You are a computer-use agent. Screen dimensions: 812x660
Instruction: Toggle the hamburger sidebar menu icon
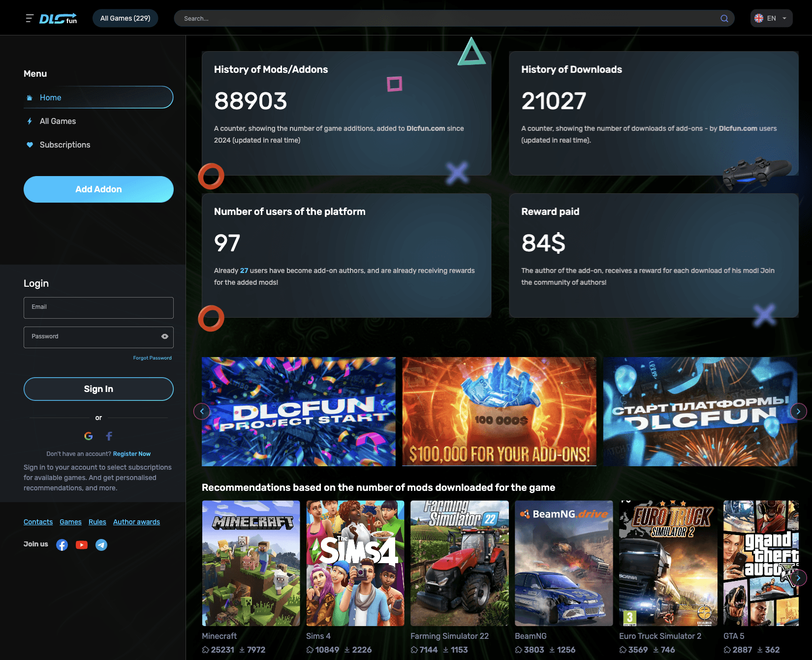click(x=30, y=18)
